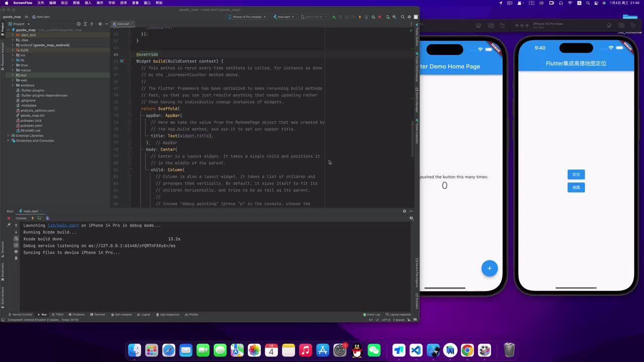
Task: Open pubspec.yaml in the project tree
Action: click(31, 126)
